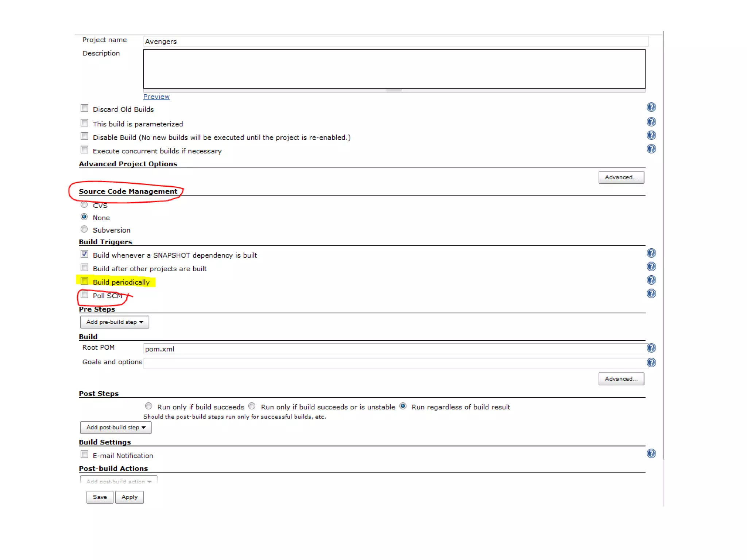Screen dimensions: 747x560
Task: Click into the Goals and options field
Action: [394, 363]
